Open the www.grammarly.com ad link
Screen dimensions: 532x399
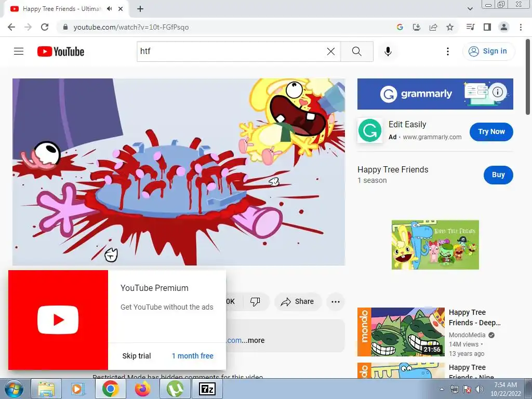[432, 137]
